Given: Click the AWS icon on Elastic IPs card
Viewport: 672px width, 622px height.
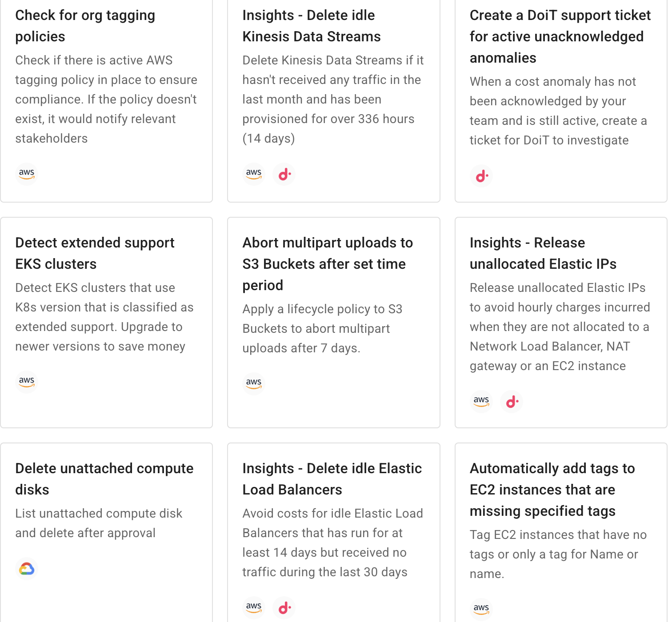Looking at the screenshot, I should pos(481,401).
